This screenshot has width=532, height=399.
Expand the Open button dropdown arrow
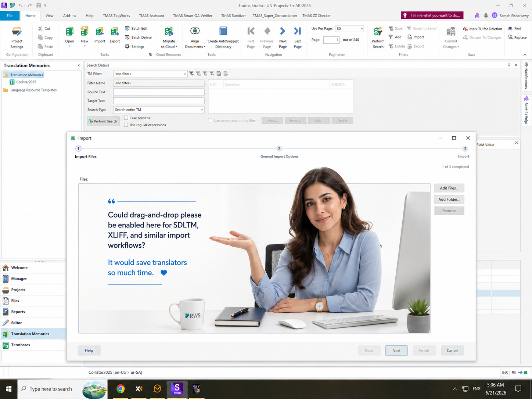pyautogui.click(x=69, y=46)
